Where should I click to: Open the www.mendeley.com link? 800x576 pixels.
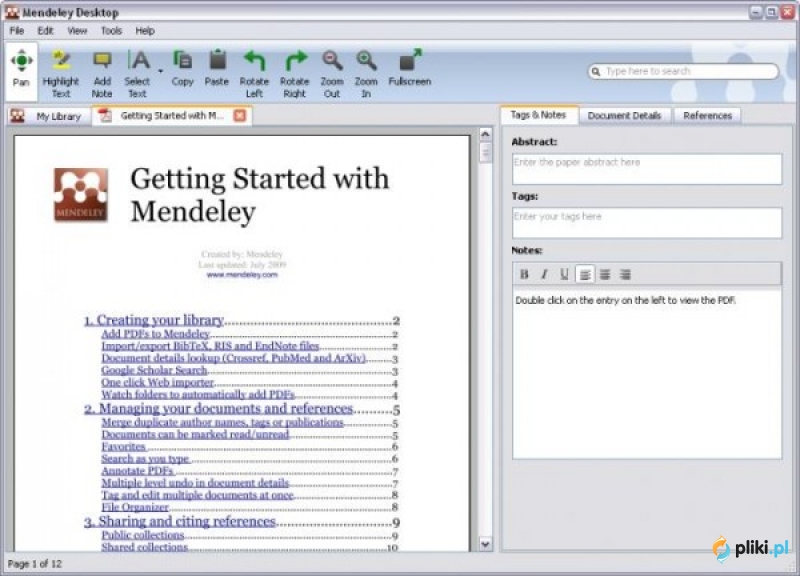pos(242,275)
